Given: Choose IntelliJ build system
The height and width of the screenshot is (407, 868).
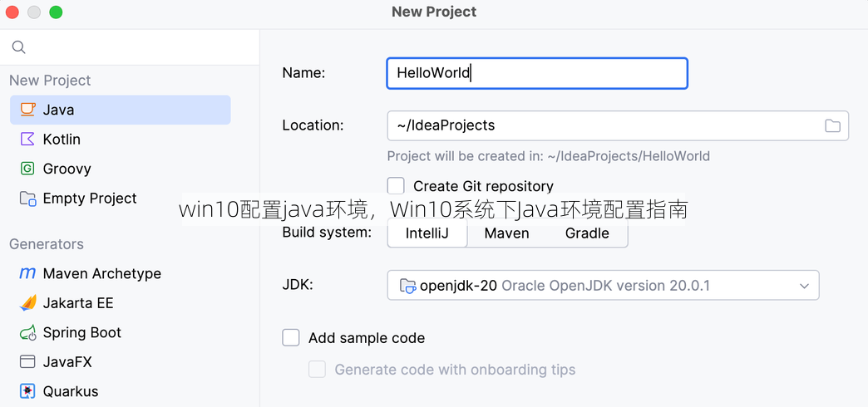Looking at the screenshot, I should [427, 233].
